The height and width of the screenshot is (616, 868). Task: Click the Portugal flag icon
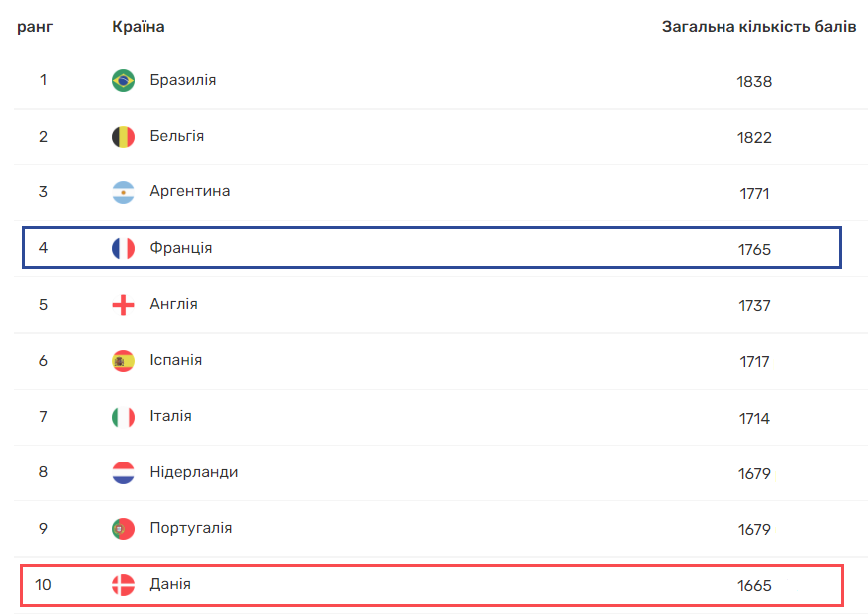coord(123,529)
